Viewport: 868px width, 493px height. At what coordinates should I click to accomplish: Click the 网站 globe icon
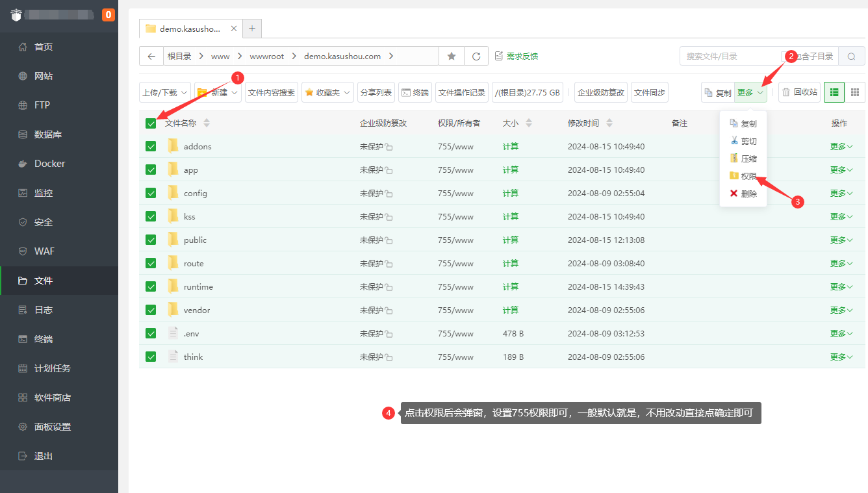[23, 76]
